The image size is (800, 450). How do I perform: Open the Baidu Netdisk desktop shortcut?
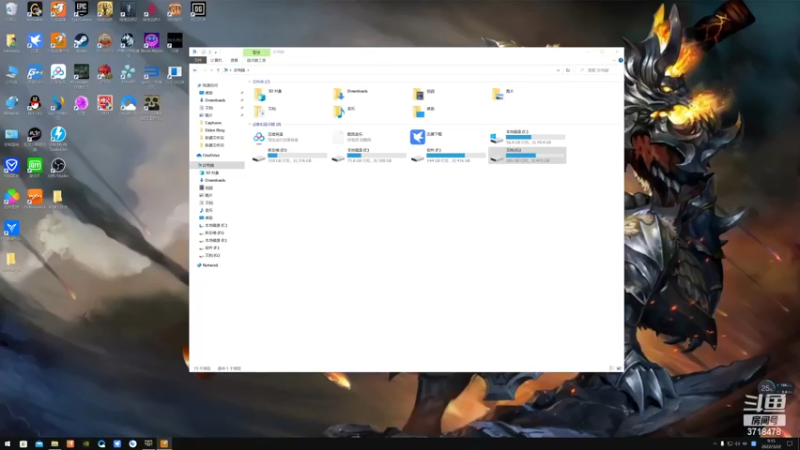pyautogui.click(x=58, y=73)
